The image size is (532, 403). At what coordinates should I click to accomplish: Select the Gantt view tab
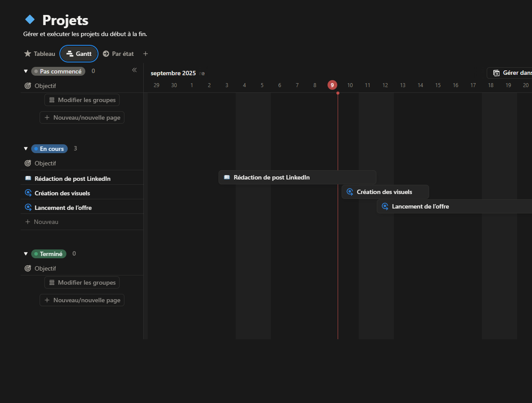[x=79, y=54]
